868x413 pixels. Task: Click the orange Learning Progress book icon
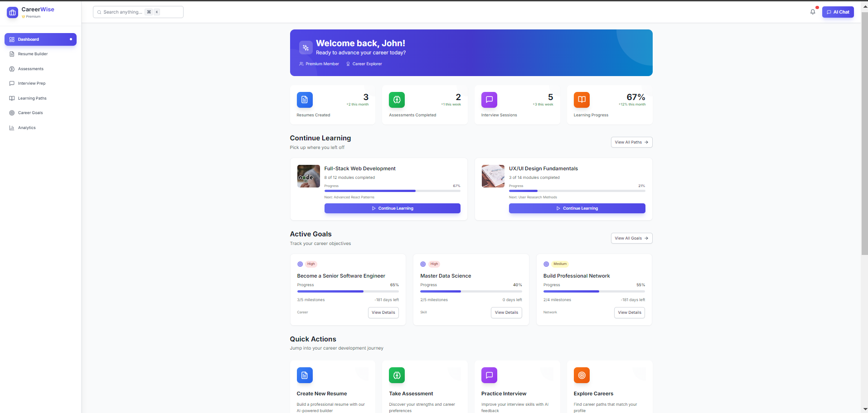pyautogui.click(x=582, y=100)
